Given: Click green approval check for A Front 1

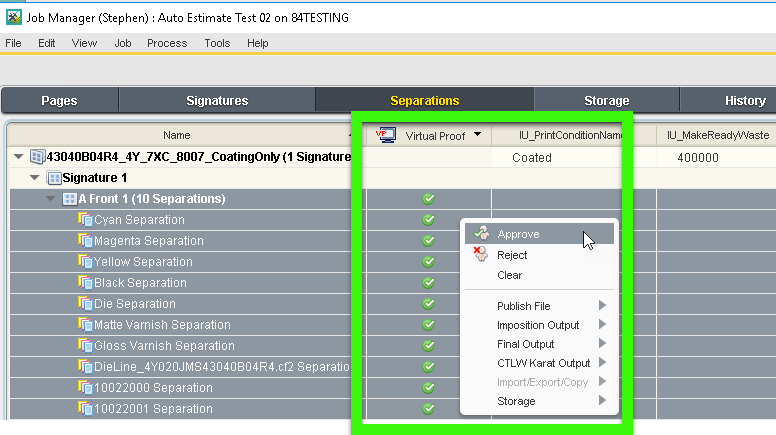Looking at the screenshot, I should pos(429,199).
